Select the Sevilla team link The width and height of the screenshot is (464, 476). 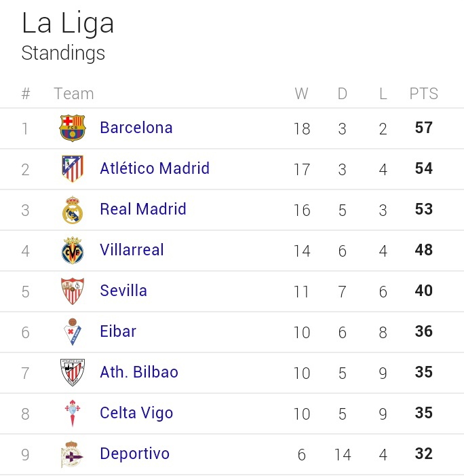pos(123,290)
